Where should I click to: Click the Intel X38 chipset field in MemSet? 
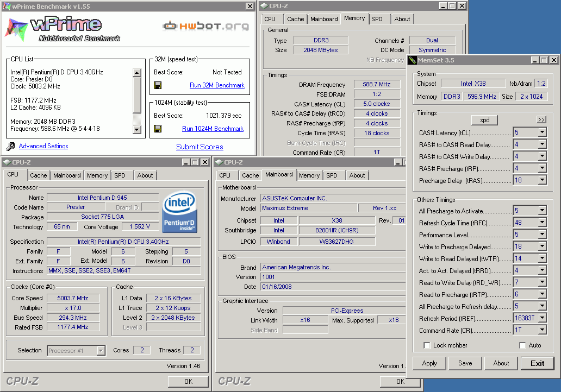pos(473,83)
